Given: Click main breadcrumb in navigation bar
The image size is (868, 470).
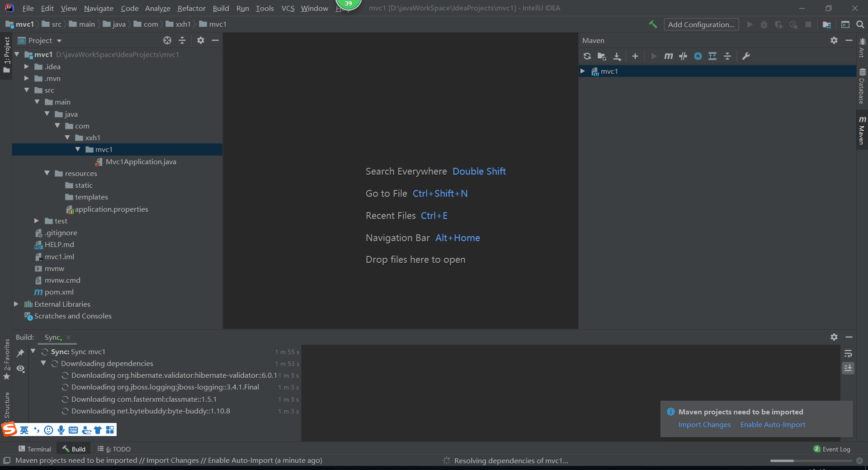Looking at the screenshot, I should (x=82, y=24).
